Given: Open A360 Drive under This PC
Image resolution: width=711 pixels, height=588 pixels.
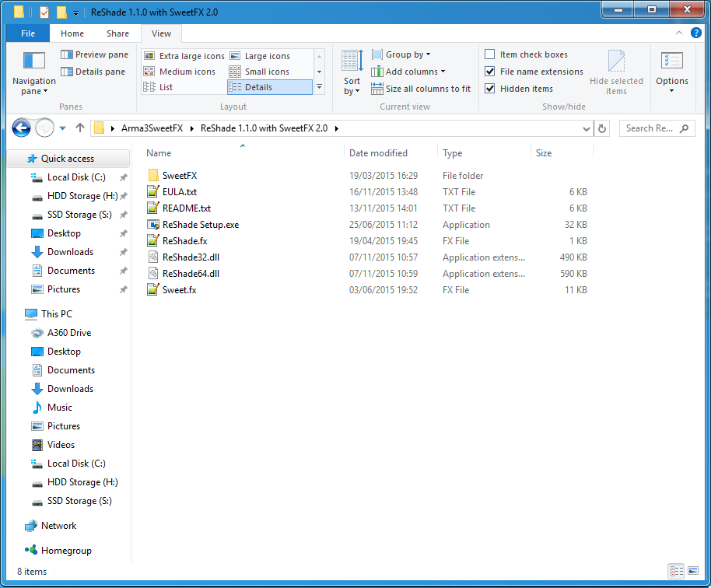Looking at the screenshot, I should [69, 333].
